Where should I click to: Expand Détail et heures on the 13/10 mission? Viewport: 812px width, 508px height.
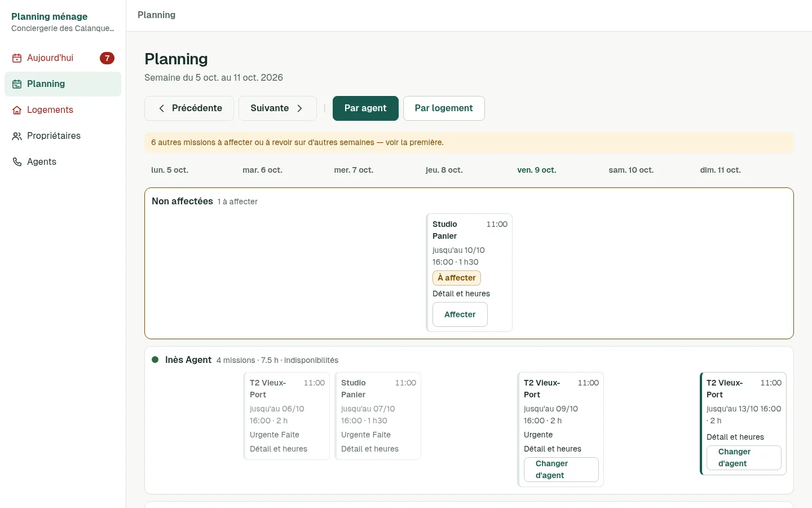(735, 437)
